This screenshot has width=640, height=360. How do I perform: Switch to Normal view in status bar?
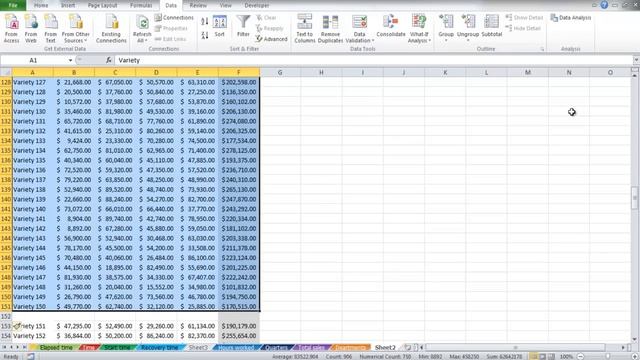pos(533,356)
